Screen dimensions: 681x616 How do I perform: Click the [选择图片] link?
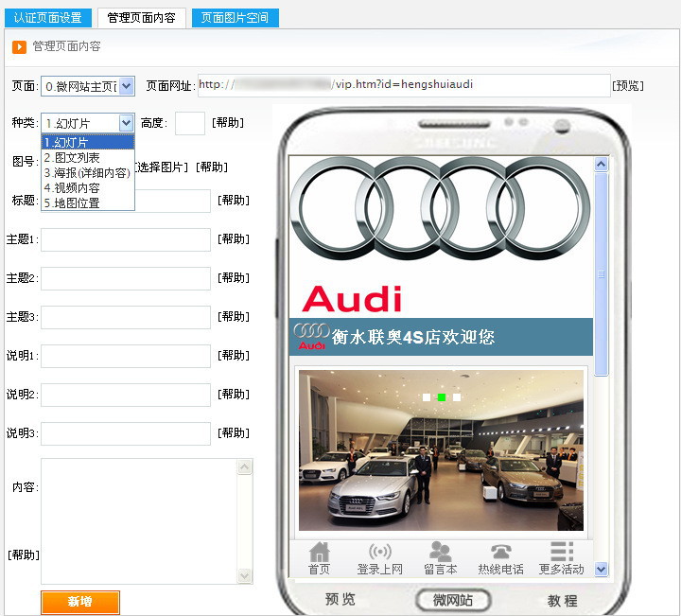162,167
